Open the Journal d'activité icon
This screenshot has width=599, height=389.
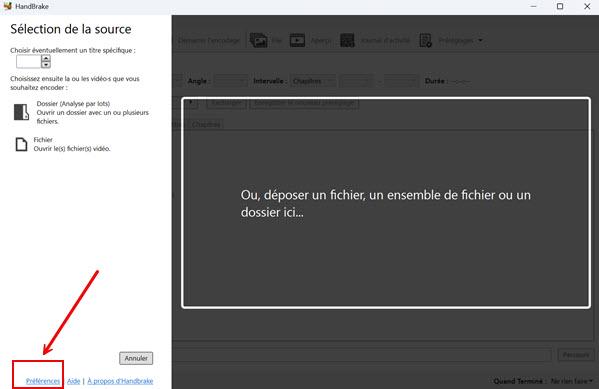pos(347,40)
